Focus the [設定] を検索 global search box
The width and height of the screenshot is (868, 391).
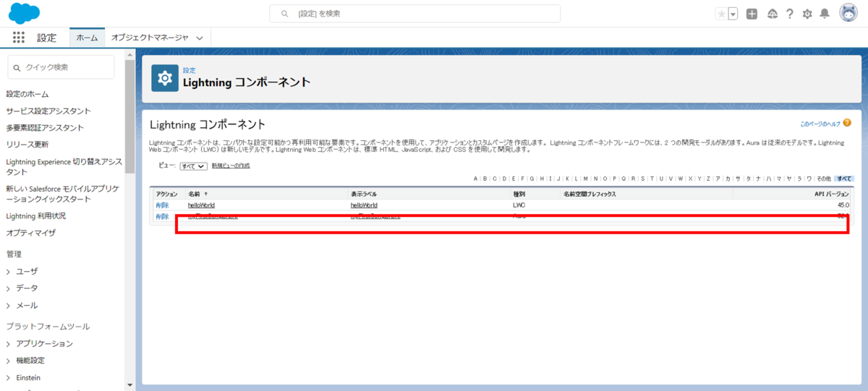(415, 14)
